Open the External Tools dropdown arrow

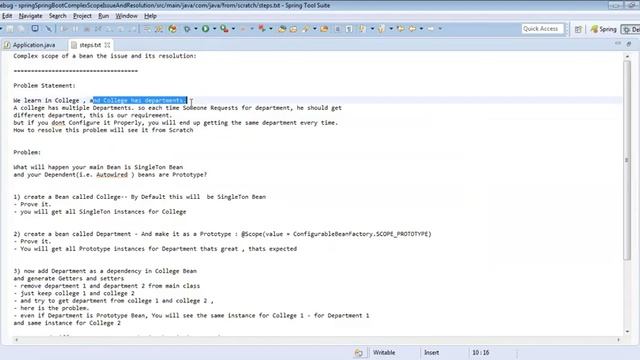(233, 29)
